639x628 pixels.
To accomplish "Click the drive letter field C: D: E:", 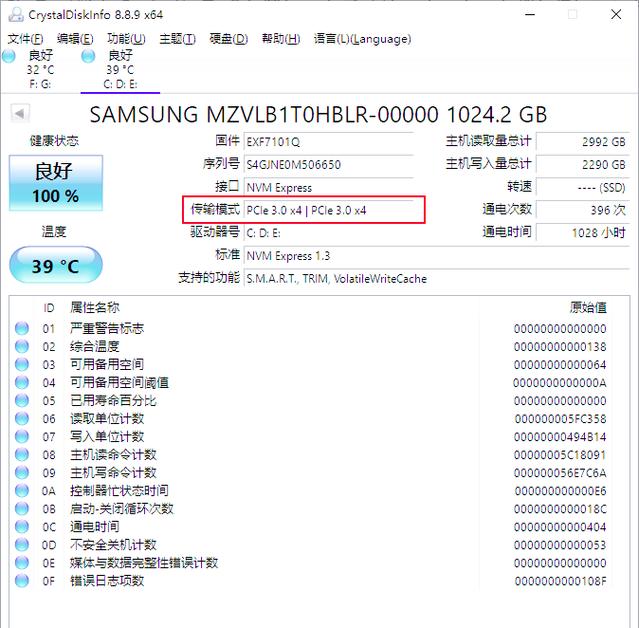I will (328, 233).
